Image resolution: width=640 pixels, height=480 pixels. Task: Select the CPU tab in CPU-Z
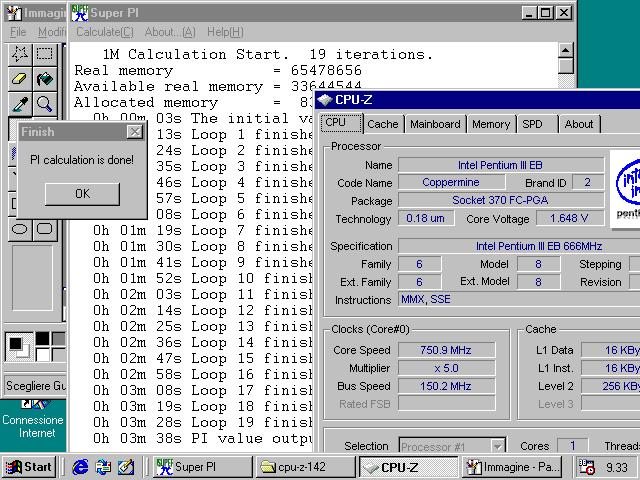341,123
